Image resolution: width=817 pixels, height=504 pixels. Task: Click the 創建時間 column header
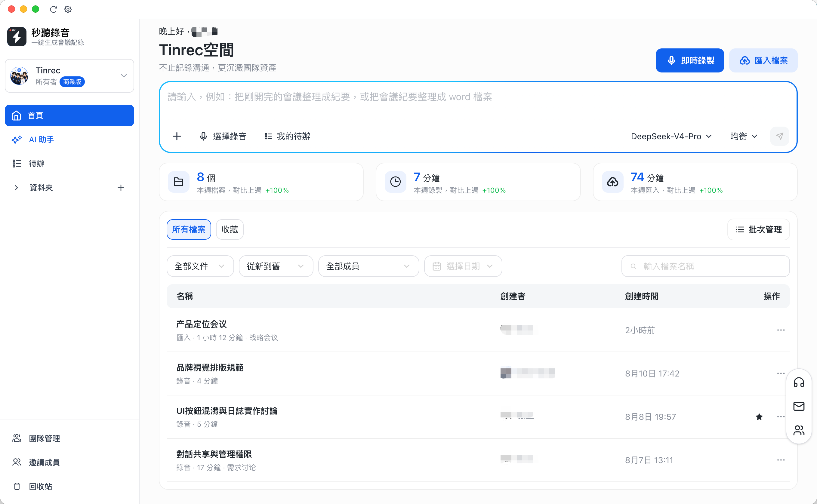641,296
